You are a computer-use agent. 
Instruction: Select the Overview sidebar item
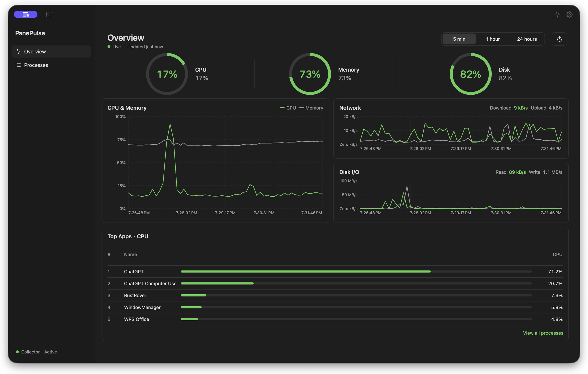(51, 52)
